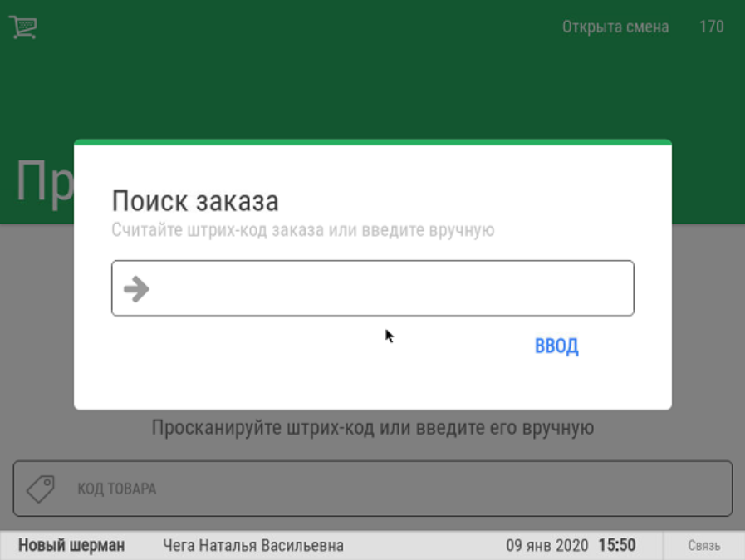This screenshot has height=560, width=745.
Task: Click the Открыта смена status text
Action: pyautogui.click(x=615, y=27)
